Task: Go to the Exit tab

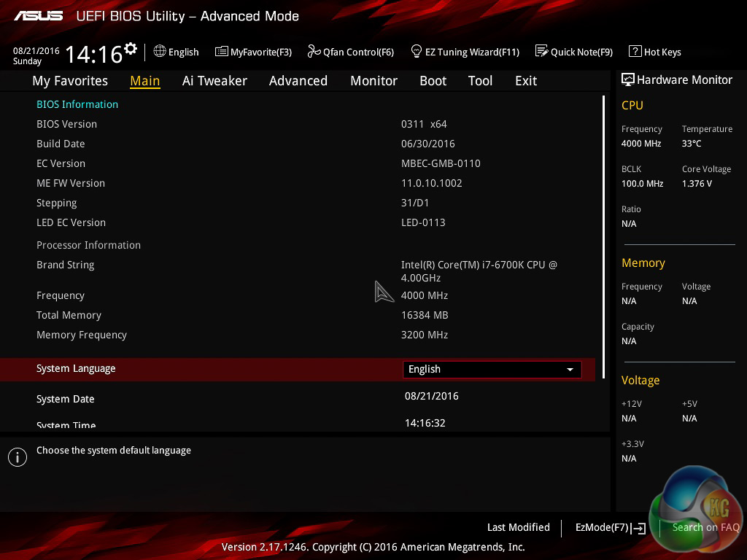Action: tap(526, 81)
